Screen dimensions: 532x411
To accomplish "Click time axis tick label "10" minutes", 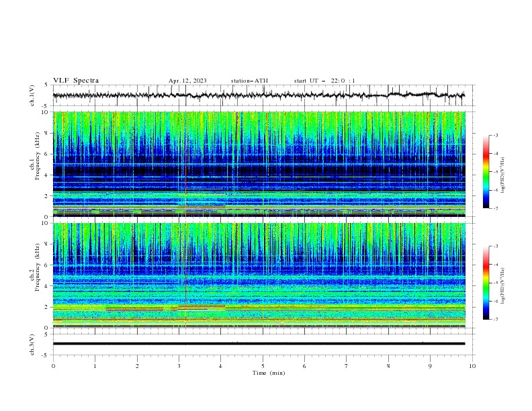I will [x=472, y=366].
